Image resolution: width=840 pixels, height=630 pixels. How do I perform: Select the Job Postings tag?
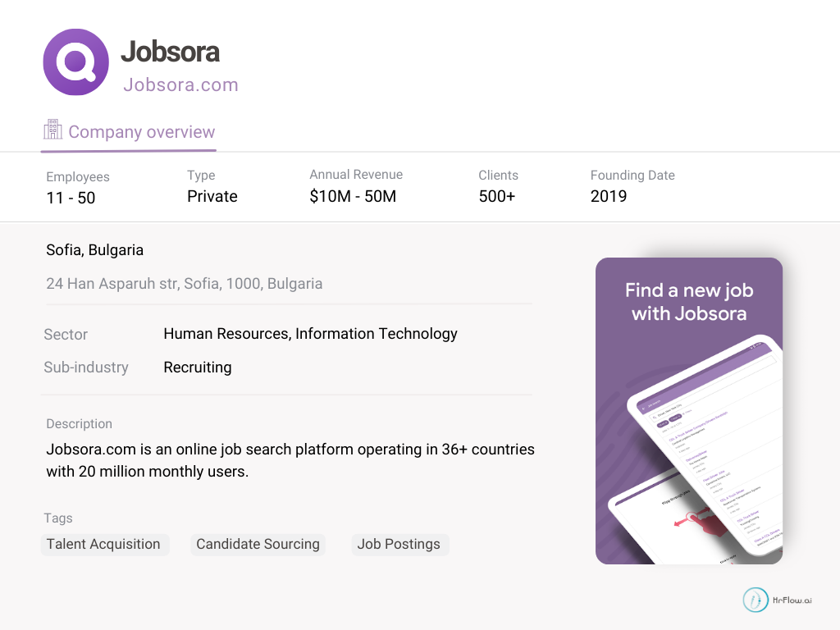click(399, 544)
